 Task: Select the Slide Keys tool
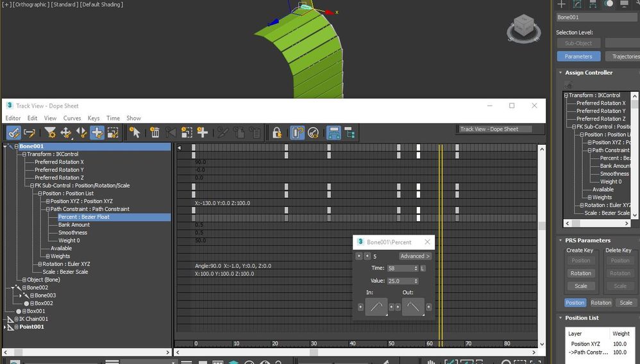[x=81, y=133]
